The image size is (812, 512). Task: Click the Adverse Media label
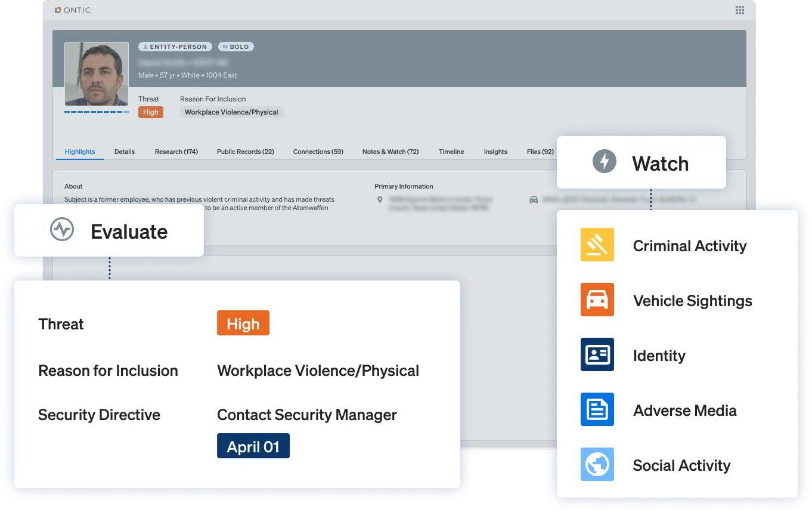pyautogui.click(x=685, y=411)
